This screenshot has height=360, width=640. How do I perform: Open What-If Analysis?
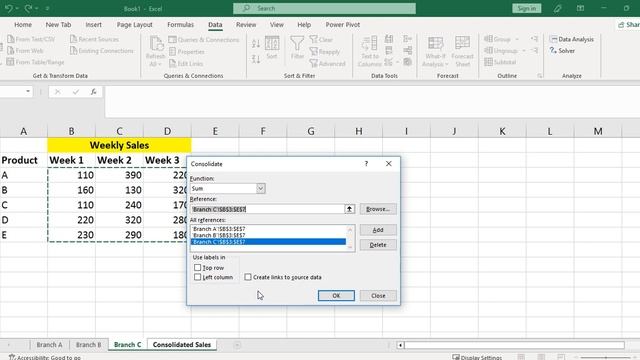coord(435,51)
